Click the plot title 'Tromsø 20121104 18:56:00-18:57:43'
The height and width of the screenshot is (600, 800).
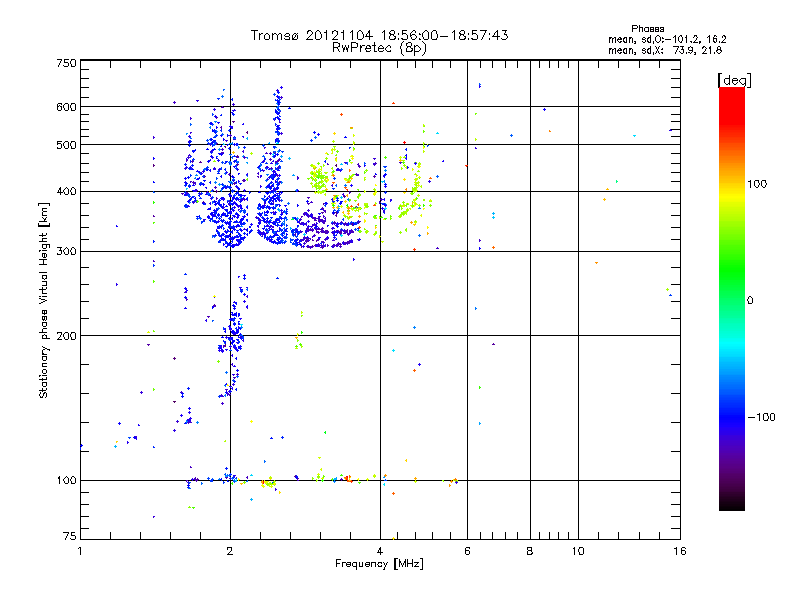tap(379, 35)
